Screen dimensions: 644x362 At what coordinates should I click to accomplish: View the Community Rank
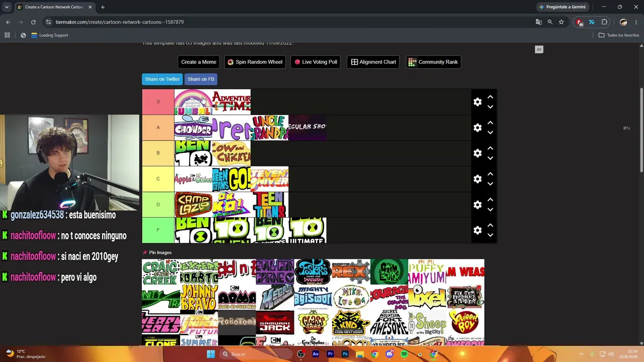click(433, 62)
